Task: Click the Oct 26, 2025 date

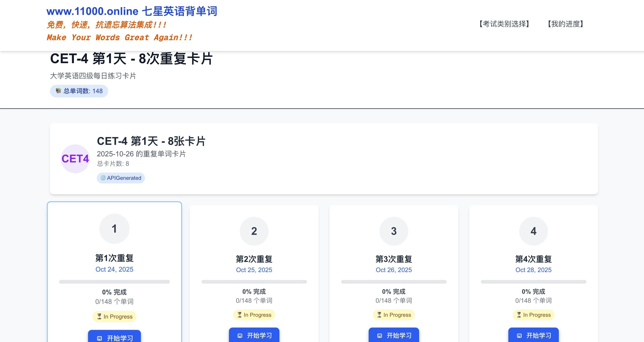Action: point(394,270)
